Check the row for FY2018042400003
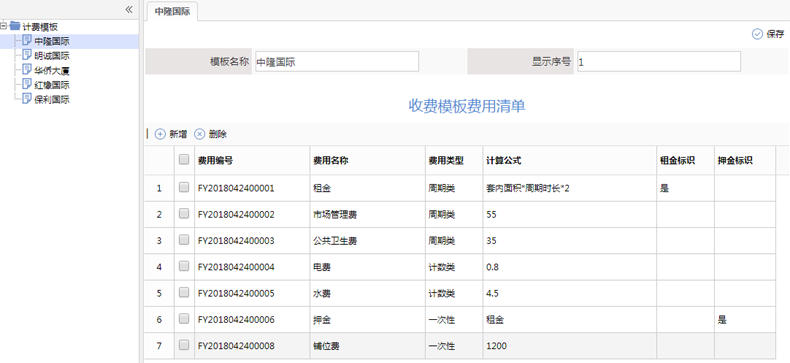The width and height of the screenshot is (790, 363). pos(184,239)
